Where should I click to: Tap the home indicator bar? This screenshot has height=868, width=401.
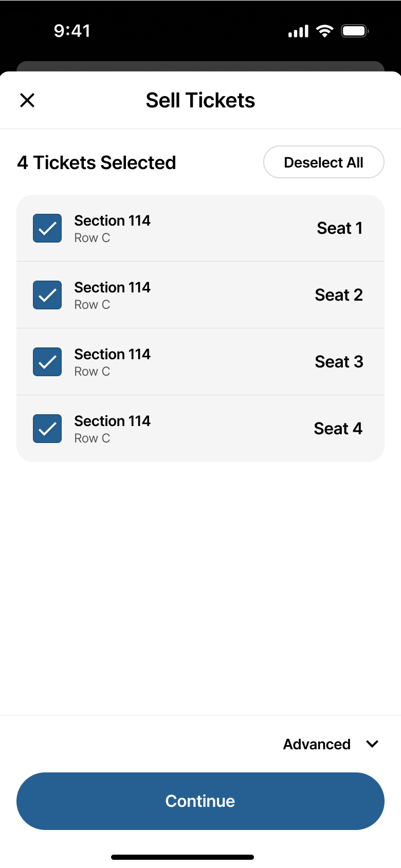pyautogui.click(x=183, y=857)
